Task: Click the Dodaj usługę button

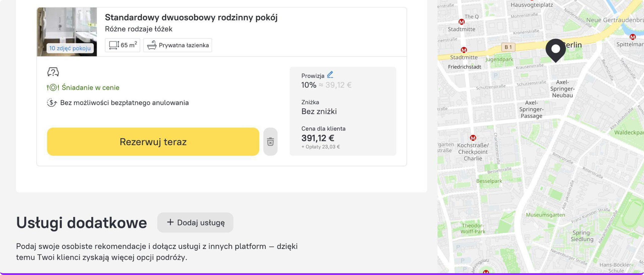Action: click(x=195, y=223)
